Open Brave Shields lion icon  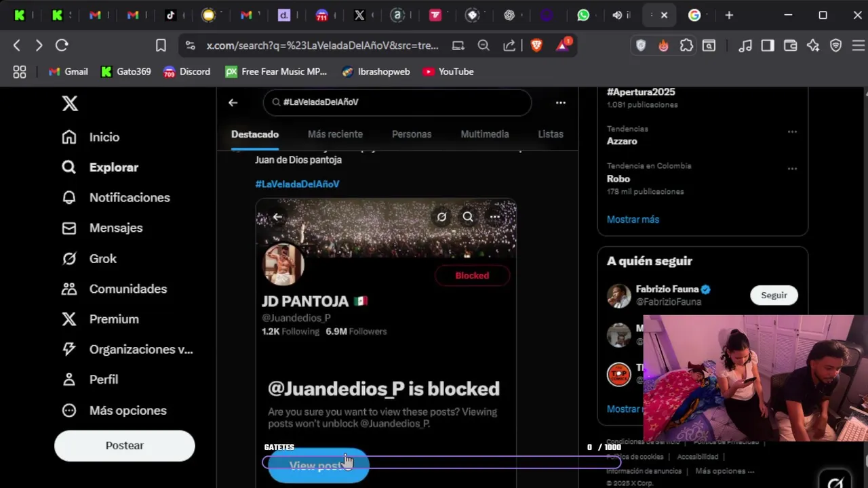(x=536, y=45)
